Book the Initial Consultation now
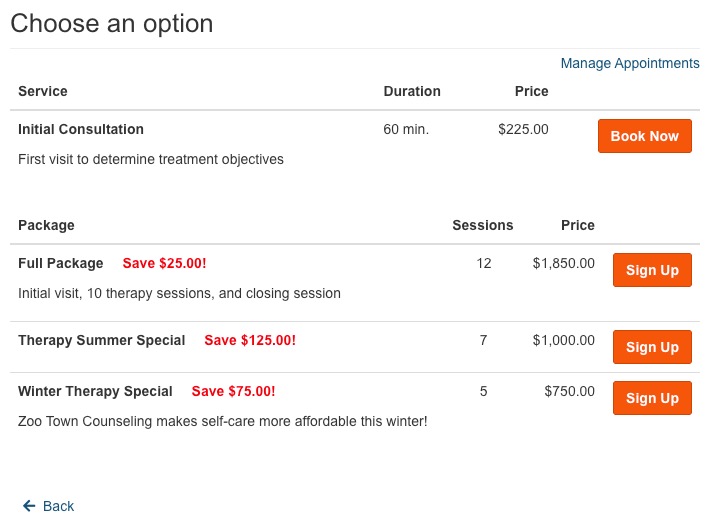 644,136
